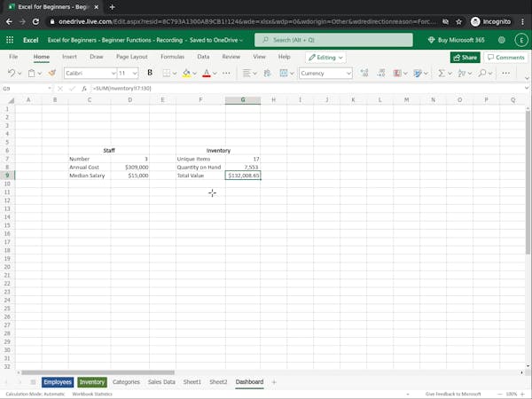532x399 pixels.
Task: Expand the formula bar chevron
Action: (527, 88)
